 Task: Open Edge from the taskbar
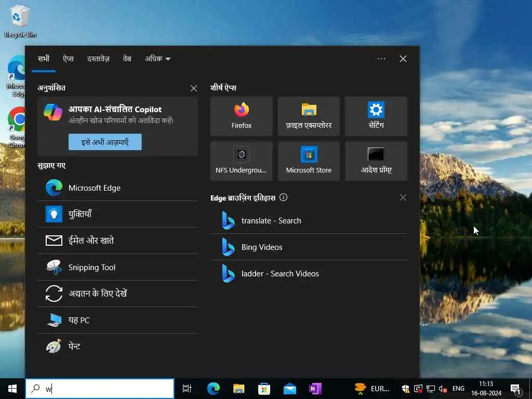pyautogui.click(x=214, y=389)
